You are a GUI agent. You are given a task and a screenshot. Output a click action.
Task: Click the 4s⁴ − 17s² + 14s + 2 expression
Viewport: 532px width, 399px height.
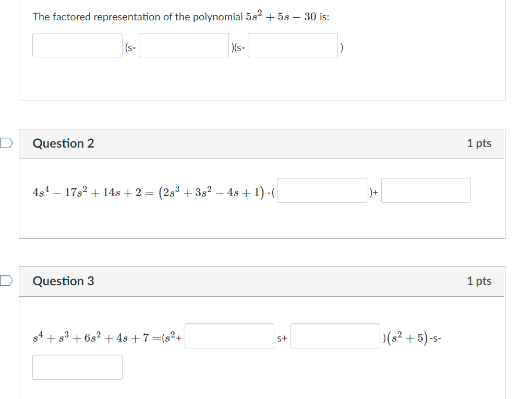click(87, 192)
